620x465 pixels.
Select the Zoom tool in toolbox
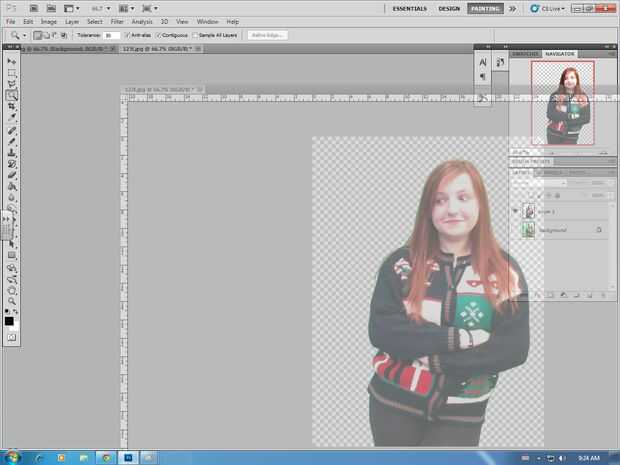(12, 302)
